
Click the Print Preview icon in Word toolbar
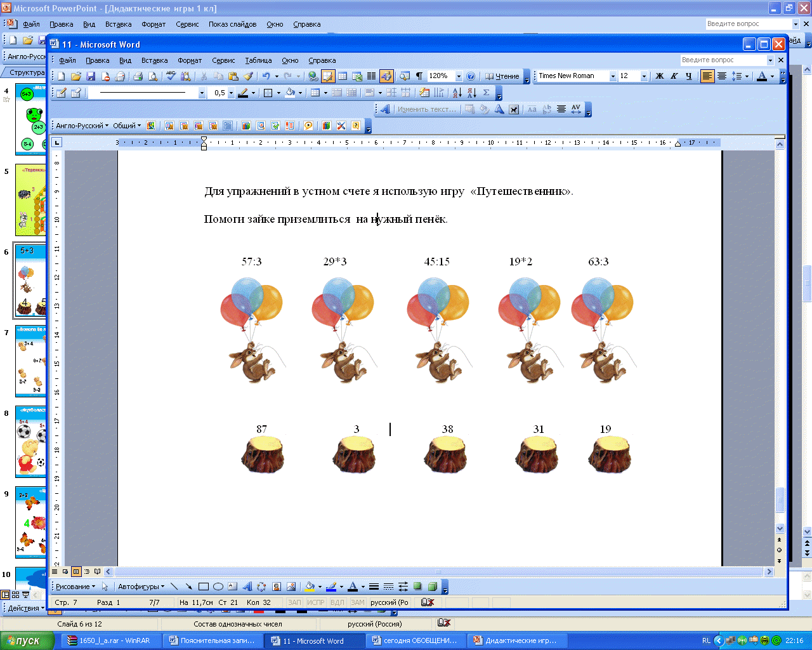153,76
